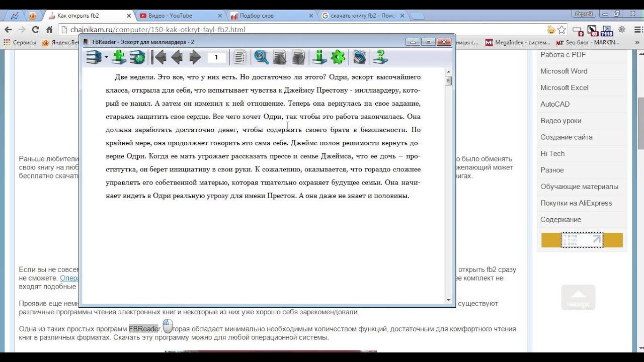This screenshot has width=644, height=362.
Task: Click the Наверх scroll-to-top button
Action: 578,298
